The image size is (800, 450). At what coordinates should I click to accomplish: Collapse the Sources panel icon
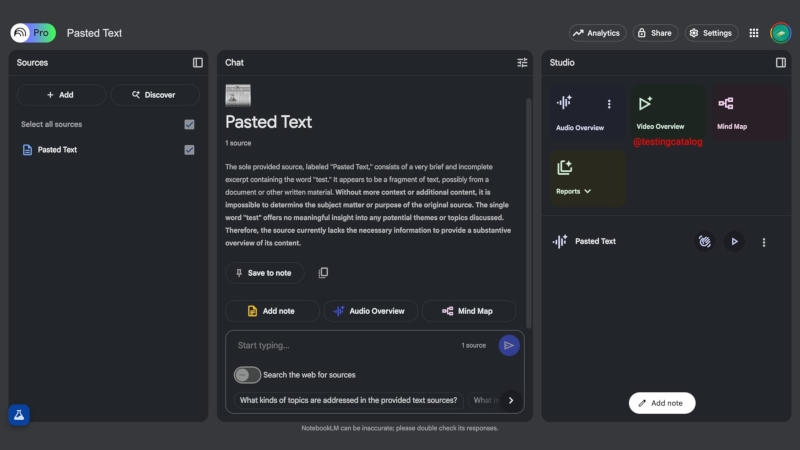198,62
